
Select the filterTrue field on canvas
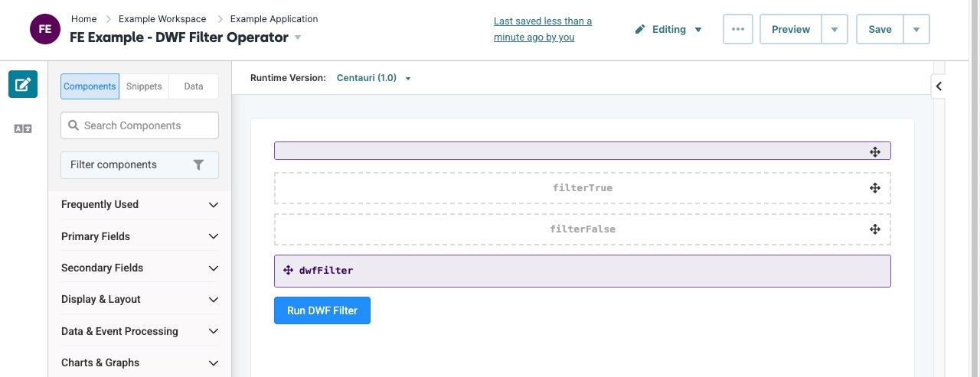(583, 188)
